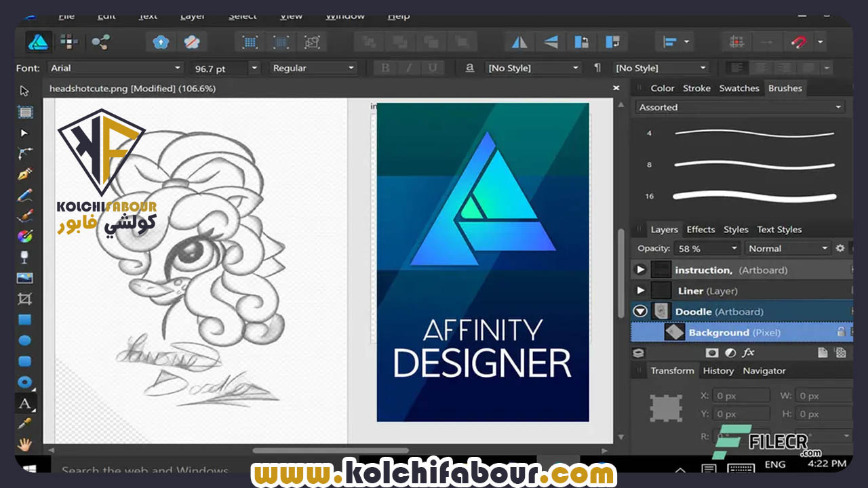The width and height of the screenshot is (868, 488).
Task: Switch to the History tab
Action: click(x=718, y=371)
